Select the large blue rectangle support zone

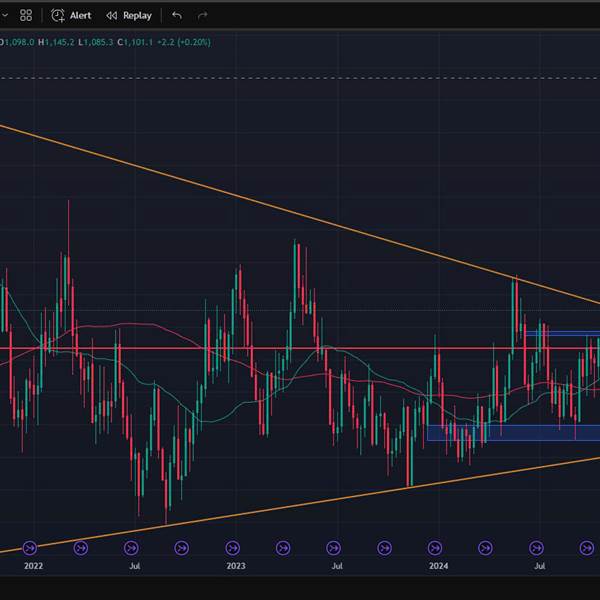(513, 433)
